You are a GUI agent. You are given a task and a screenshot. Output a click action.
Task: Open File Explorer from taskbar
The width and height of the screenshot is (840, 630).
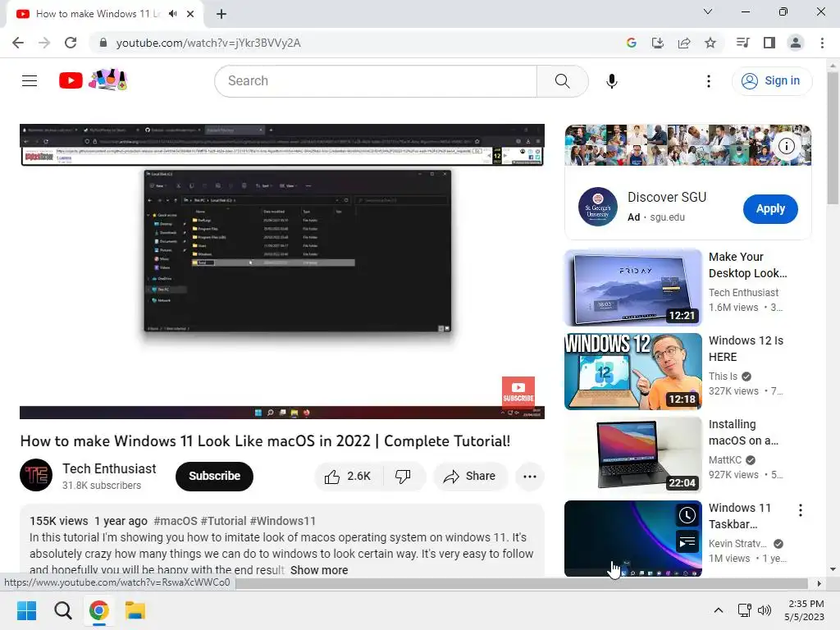click(135, 610)
